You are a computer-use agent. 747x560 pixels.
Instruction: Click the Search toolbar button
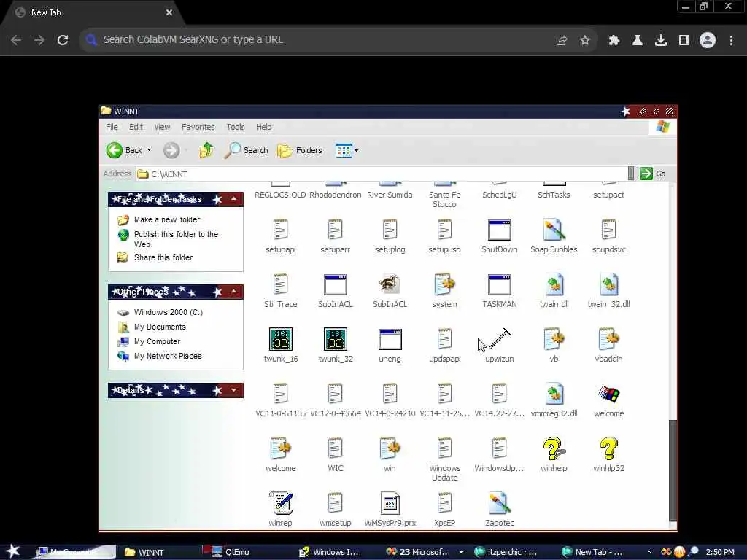pos(247,150)
